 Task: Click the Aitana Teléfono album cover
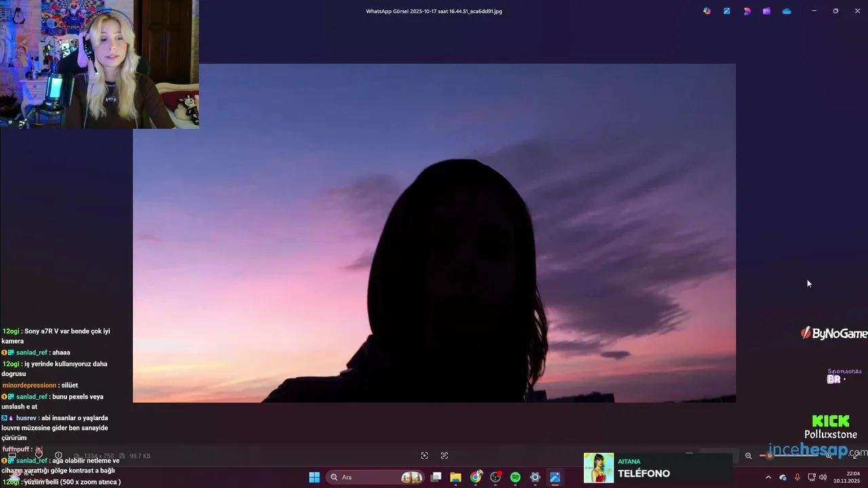click(599, 468)
